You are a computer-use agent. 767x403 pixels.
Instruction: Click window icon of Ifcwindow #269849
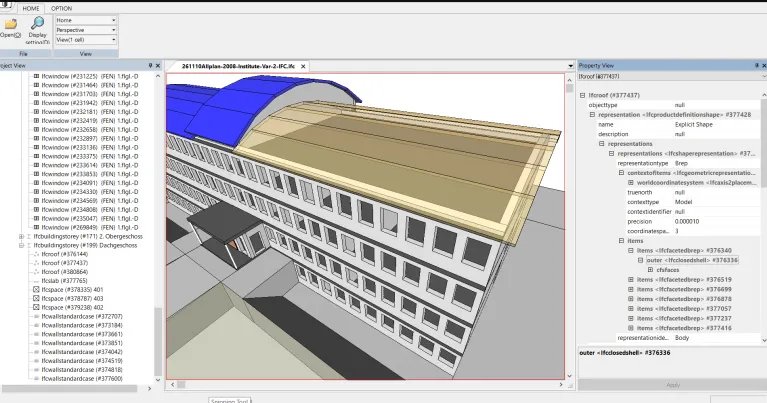[36, 227]
